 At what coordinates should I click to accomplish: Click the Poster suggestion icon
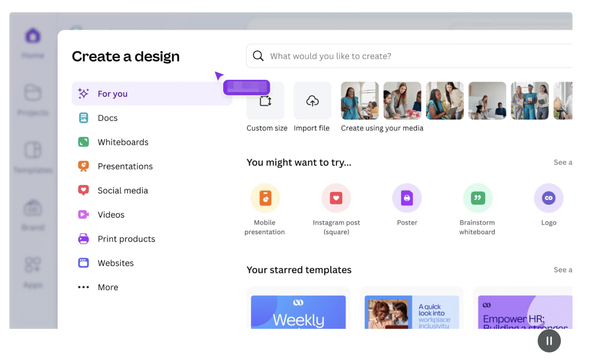(x=407, y=197)
